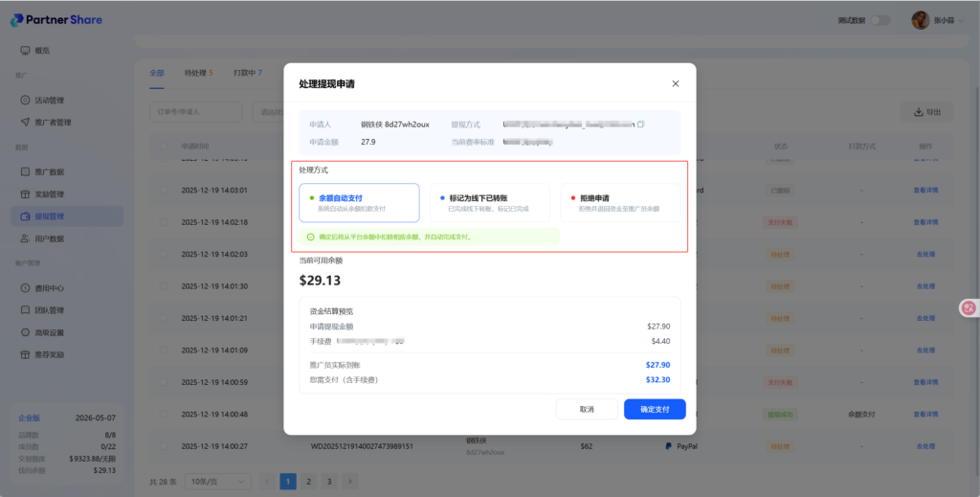The image size is (980, 497).
Task: Switch to the 打款中 tab
Action: tap(247, 73)
